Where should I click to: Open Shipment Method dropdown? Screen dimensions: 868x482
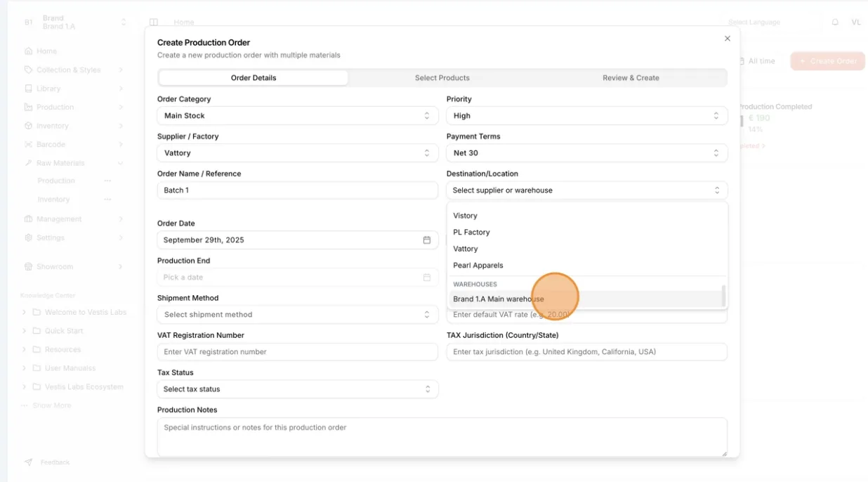click(298, 315)
